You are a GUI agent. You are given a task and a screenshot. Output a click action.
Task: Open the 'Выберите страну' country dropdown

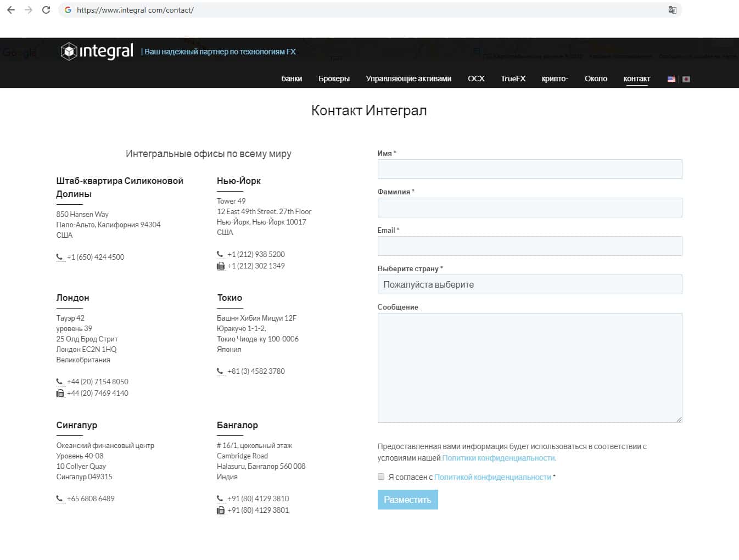(529, 284)
